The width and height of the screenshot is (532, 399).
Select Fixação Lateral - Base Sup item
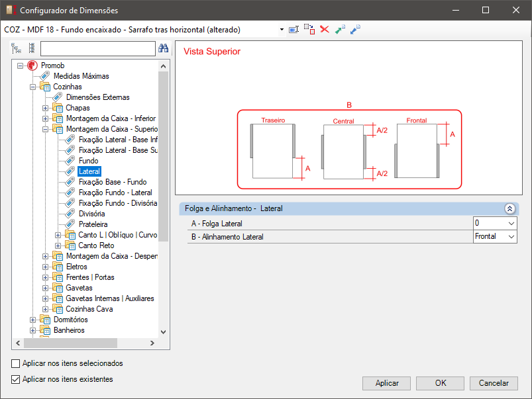118,150
